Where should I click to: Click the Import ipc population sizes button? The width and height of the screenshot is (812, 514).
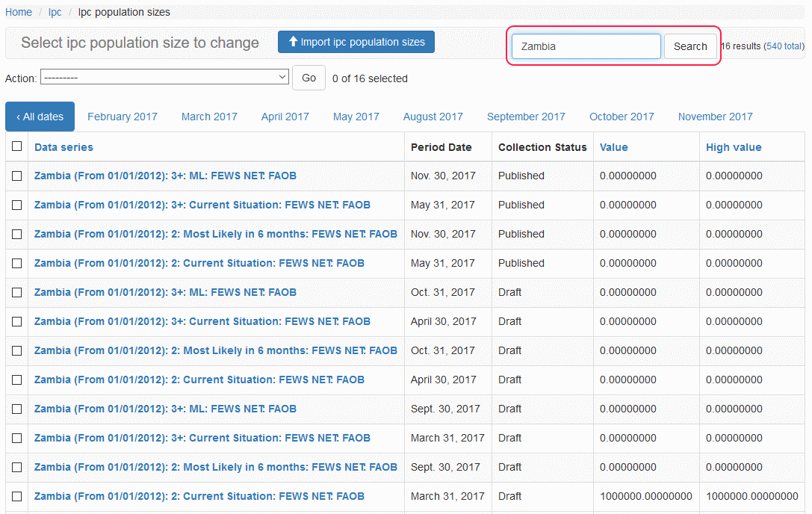tap(356, 42)
